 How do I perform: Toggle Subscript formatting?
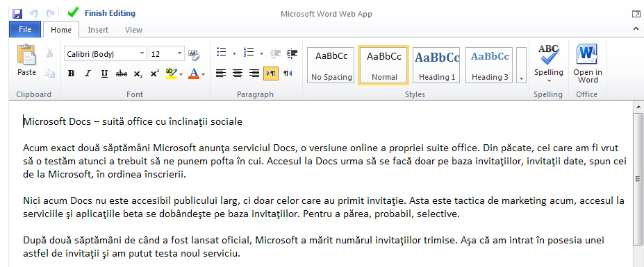138,74
